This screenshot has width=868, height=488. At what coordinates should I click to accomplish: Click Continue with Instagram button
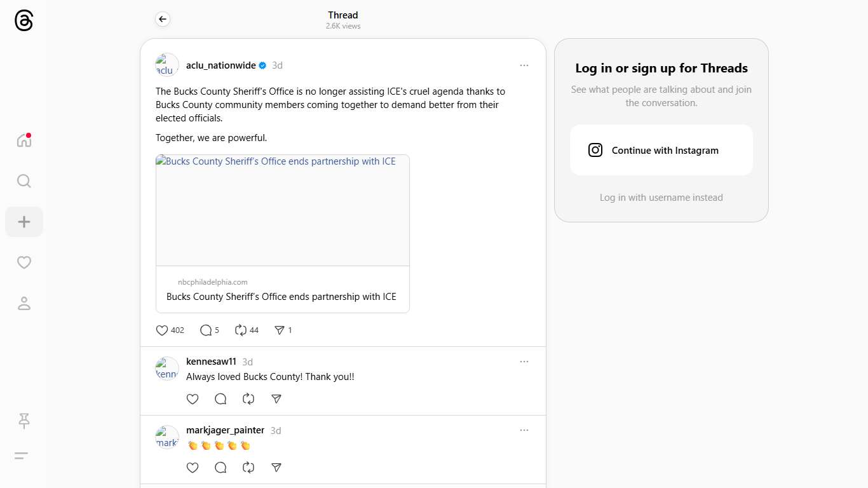[661, 150]
